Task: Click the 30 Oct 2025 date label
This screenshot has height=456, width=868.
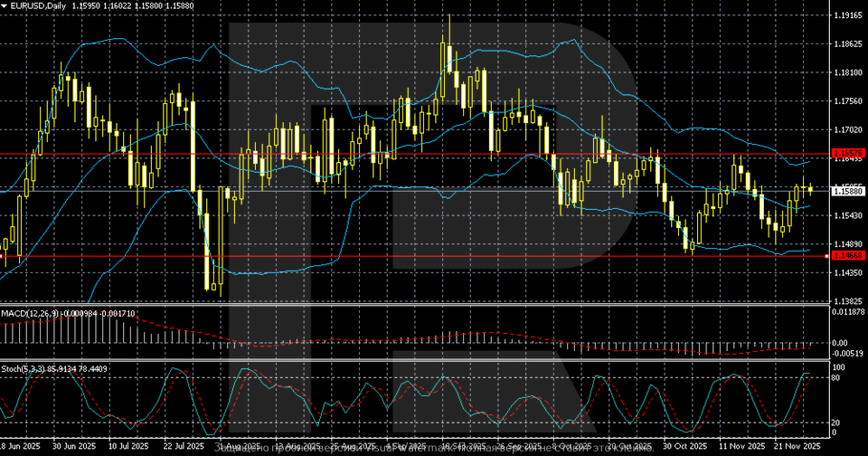Action: [x=684, y=447]
